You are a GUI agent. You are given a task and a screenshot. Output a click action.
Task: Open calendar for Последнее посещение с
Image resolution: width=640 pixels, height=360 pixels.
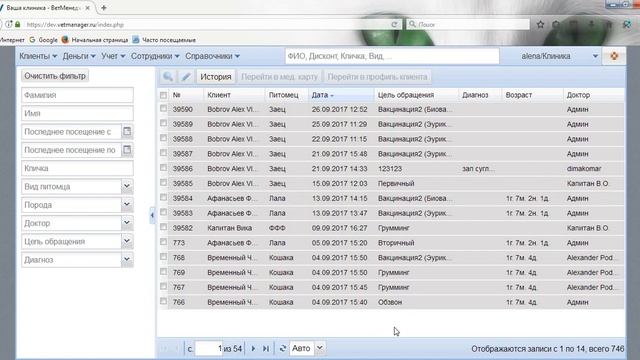pos(127,131)
